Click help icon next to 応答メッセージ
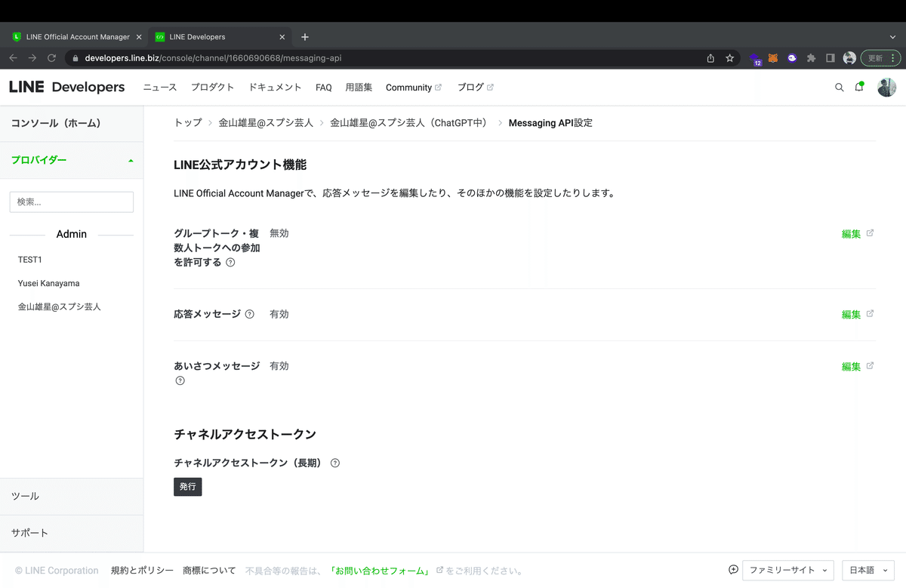 [250, 314]
